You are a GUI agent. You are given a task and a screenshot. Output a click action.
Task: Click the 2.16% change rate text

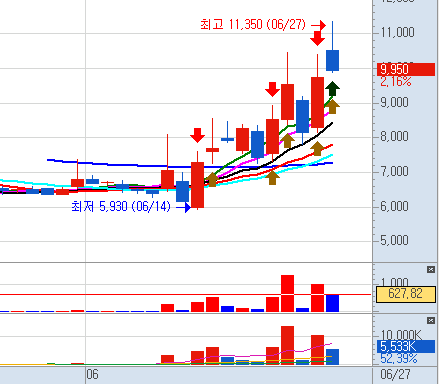tap(396, 81)
